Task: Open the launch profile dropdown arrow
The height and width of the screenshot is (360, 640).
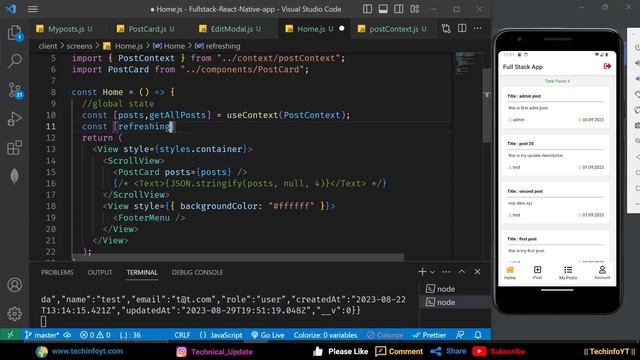Action: (x=432, y=272)
